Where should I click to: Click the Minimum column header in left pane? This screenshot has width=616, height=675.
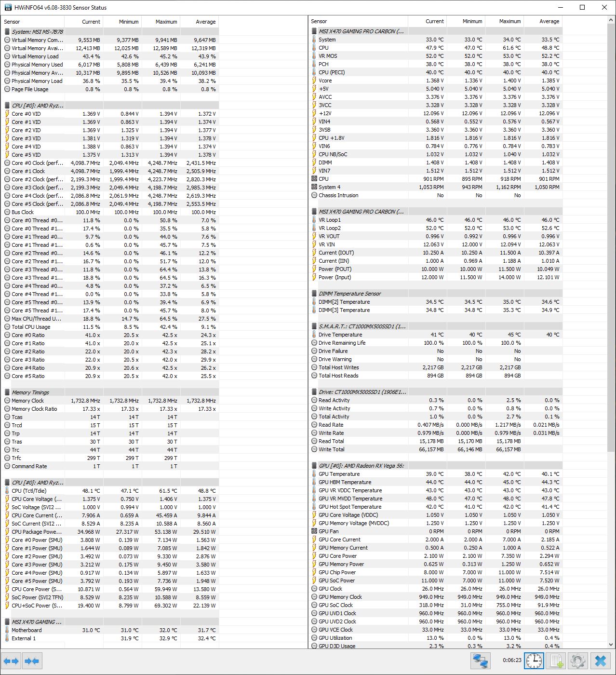[122, 22]
